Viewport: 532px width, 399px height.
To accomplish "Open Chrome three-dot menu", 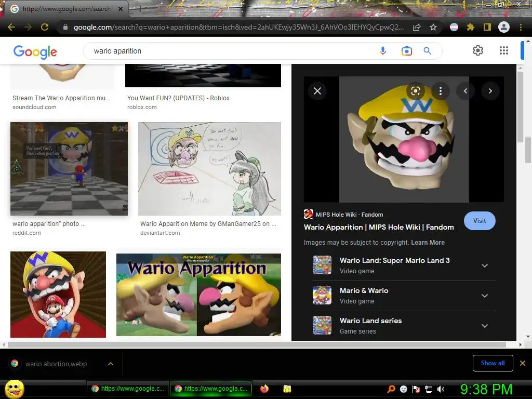I will 521,27.
